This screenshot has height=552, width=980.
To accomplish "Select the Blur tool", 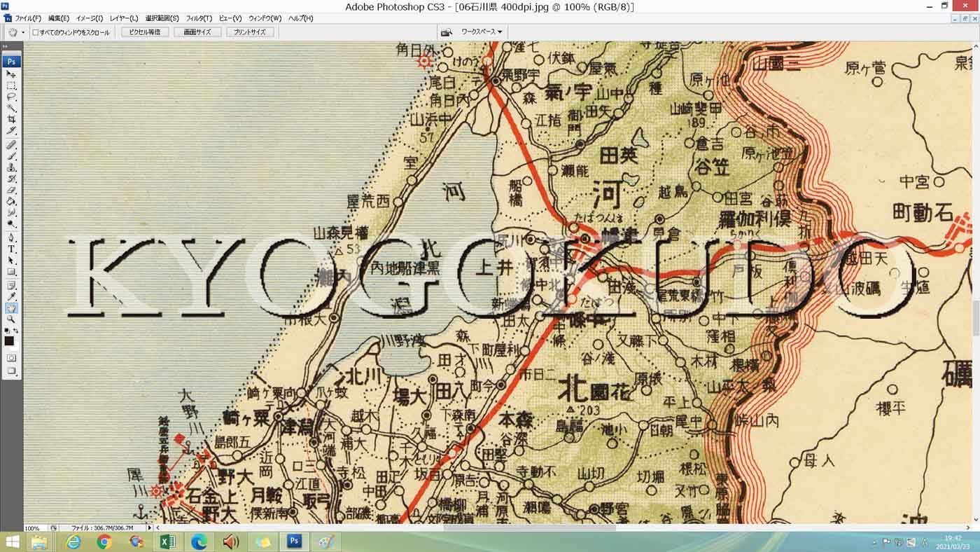I will pos(11,212).
